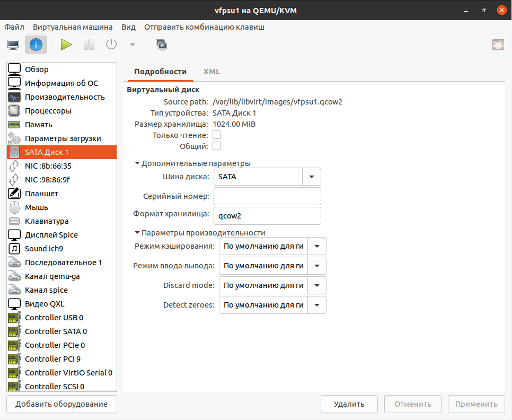Start the virtual machine

(66, 45)
